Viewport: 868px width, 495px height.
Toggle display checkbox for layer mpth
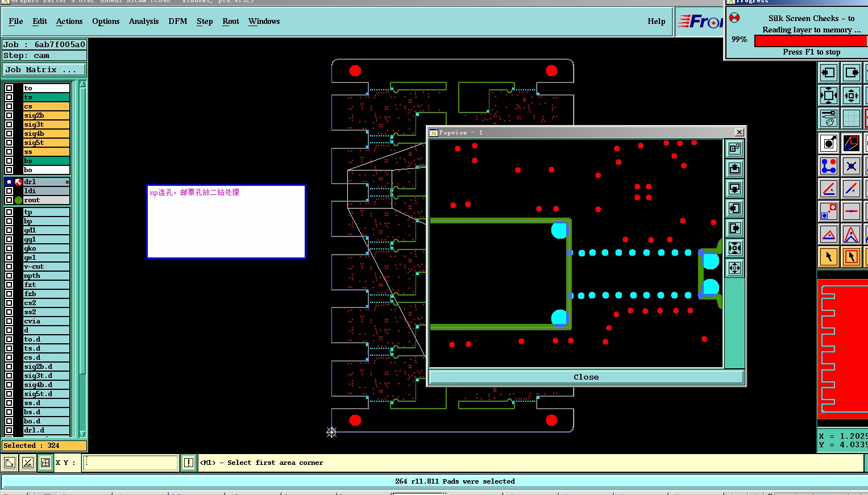[x=9, y=276]
